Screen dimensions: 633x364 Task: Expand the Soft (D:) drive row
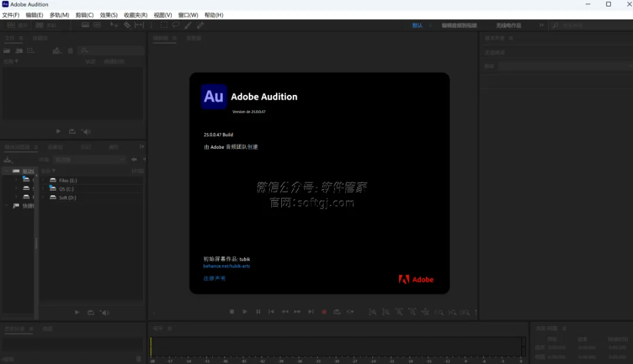pyautogui.click(x=43, y=198)
